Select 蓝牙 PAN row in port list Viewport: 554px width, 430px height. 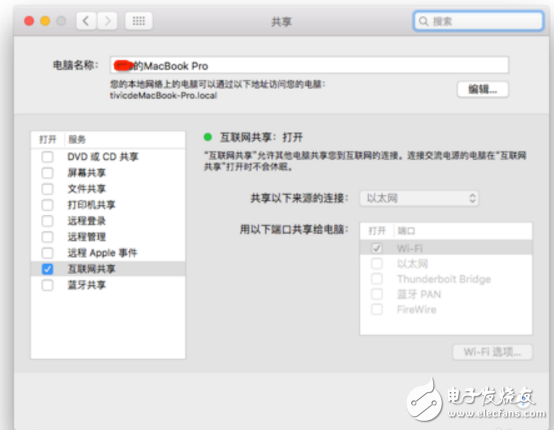[446, 294]
